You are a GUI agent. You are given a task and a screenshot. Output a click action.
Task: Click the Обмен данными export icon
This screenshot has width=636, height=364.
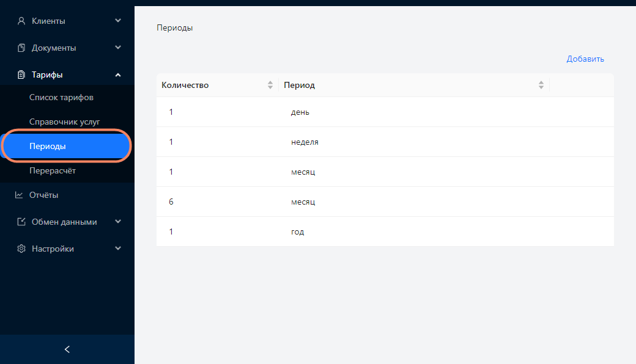tap(21, 222)
